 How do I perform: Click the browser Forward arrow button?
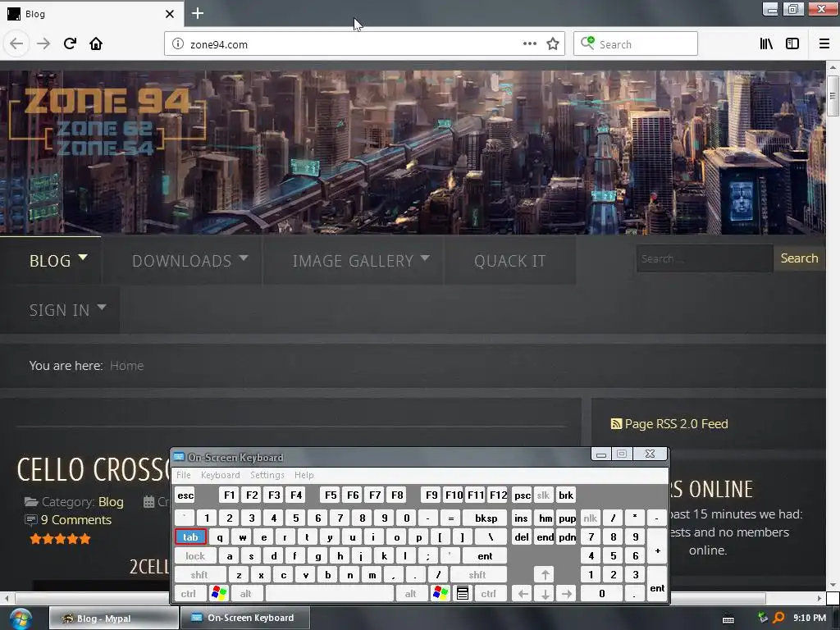click(x=43, y=44)
